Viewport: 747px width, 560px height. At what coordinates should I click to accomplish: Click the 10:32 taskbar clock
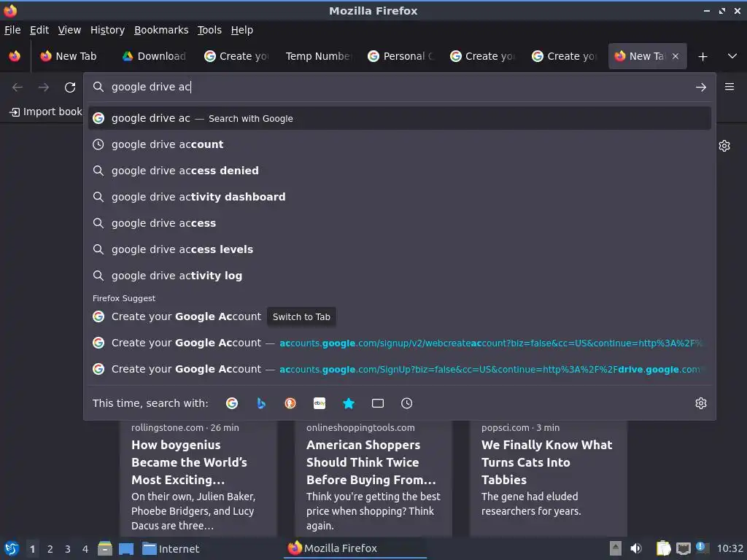coord(729,548)
